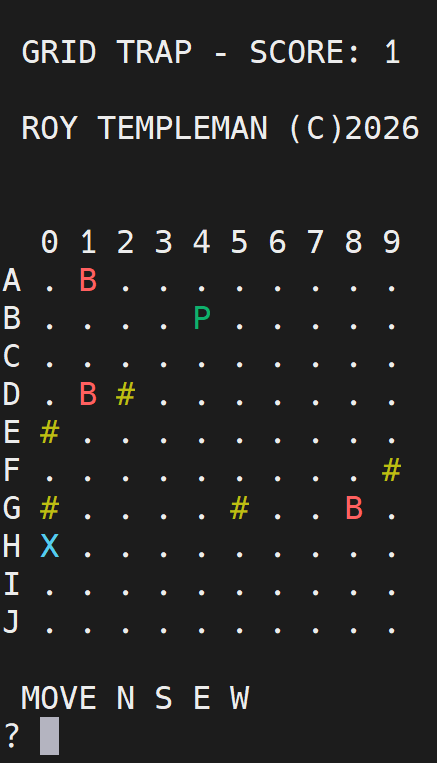437x763 pixels.
Task: Click the yellow # wall in row D
Action: click(126, 394)
